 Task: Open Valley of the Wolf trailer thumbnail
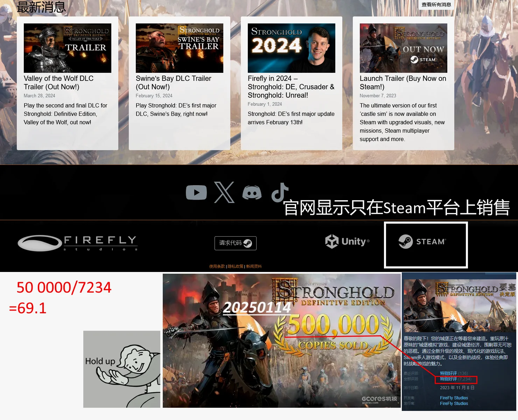[x=68, y=48]
